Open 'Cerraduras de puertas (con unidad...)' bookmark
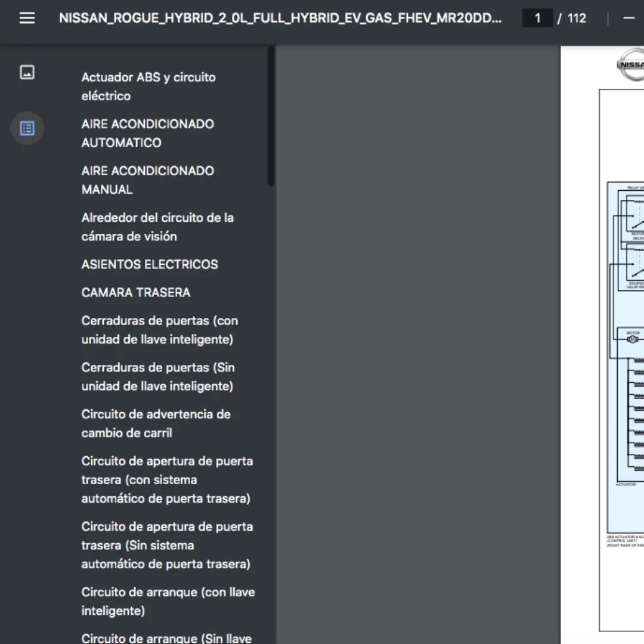Screen dimensions: 644x644 [159, 330]
